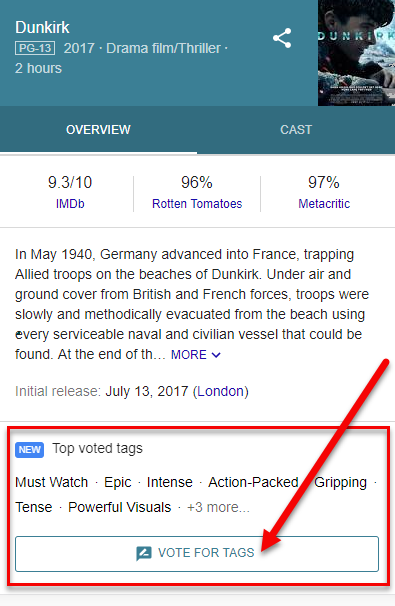Click the NEW badge beside Top voted tags
The height and width of the screenshot is (606, 395).
[x=29, y=449]
